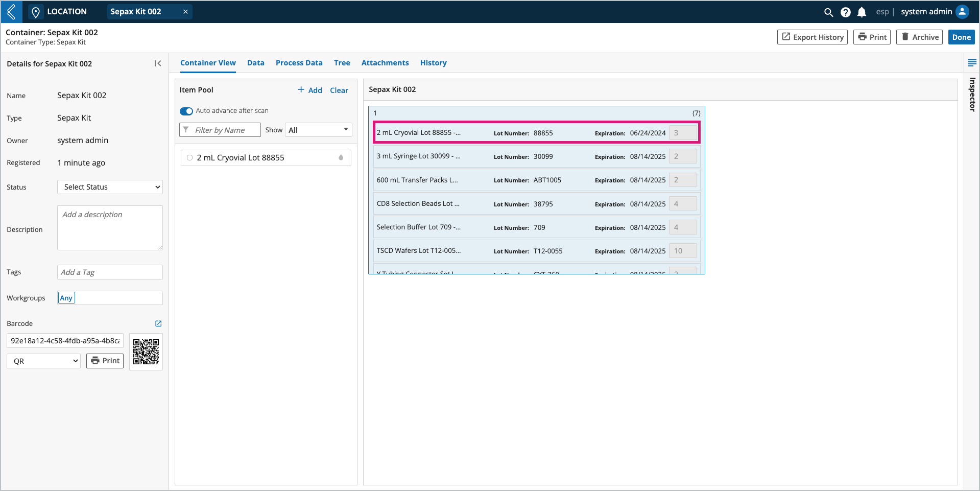Select the 3 mL Syringe Lot 30099 row

[537, 156]
